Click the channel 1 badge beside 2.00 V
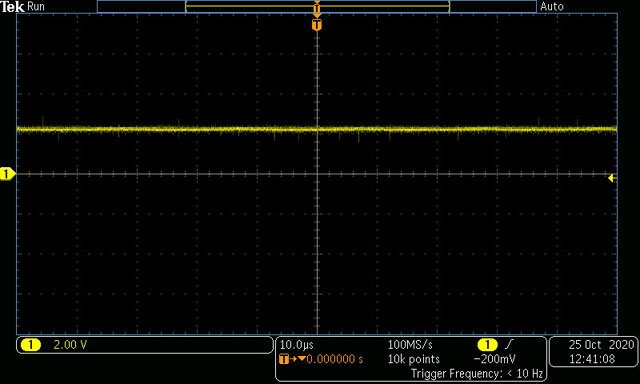Viewport: 640px width, 384px height. click(x=31, y=345)
